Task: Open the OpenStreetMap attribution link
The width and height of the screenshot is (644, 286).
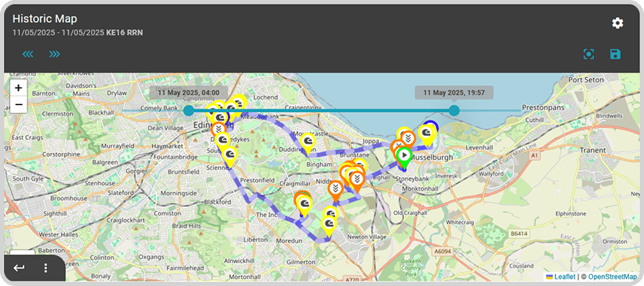Action: 612,277
